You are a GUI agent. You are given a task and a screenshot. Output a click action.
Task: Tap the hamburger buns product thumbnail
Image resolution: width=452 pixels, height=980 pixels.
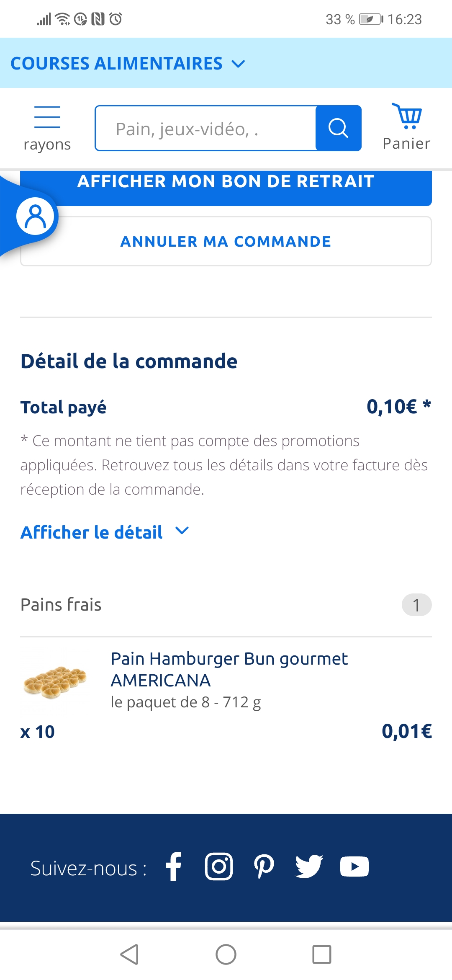(x=55, y=681)
